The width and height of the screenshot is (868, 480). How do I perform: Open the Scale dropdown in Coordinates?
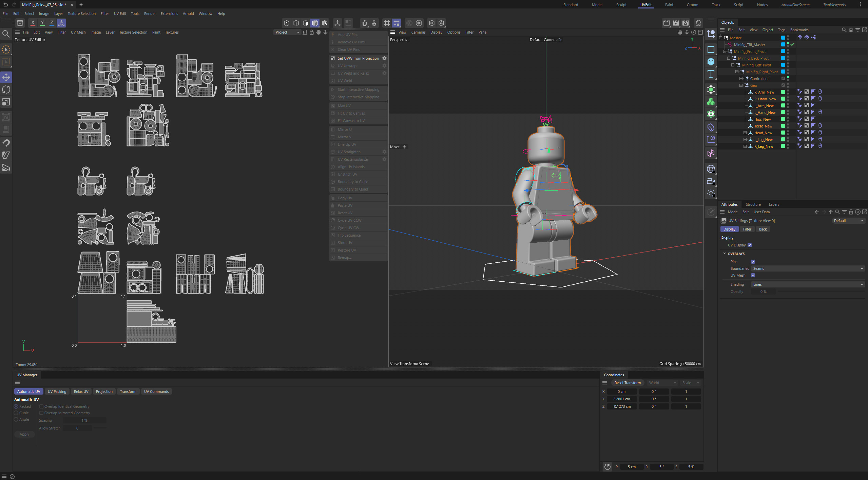pyautogui.click(x=691, y=383)
